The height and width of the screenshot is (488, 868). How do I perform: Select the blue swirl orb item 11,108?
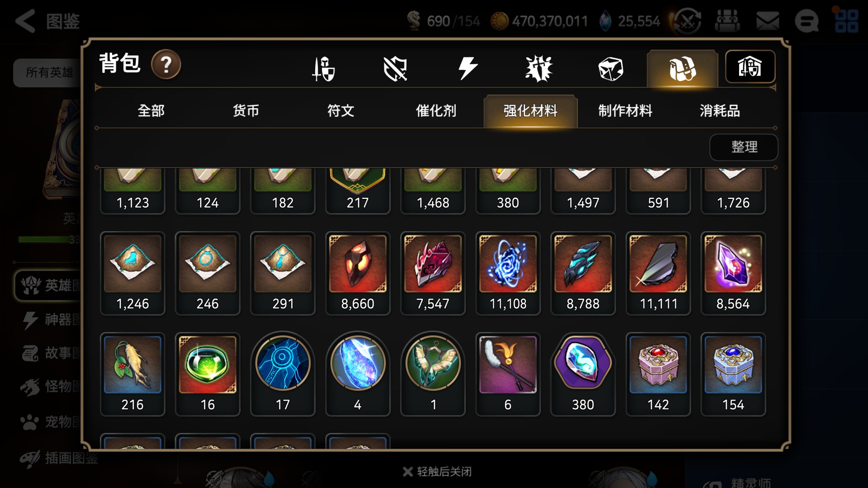[508, 273]
